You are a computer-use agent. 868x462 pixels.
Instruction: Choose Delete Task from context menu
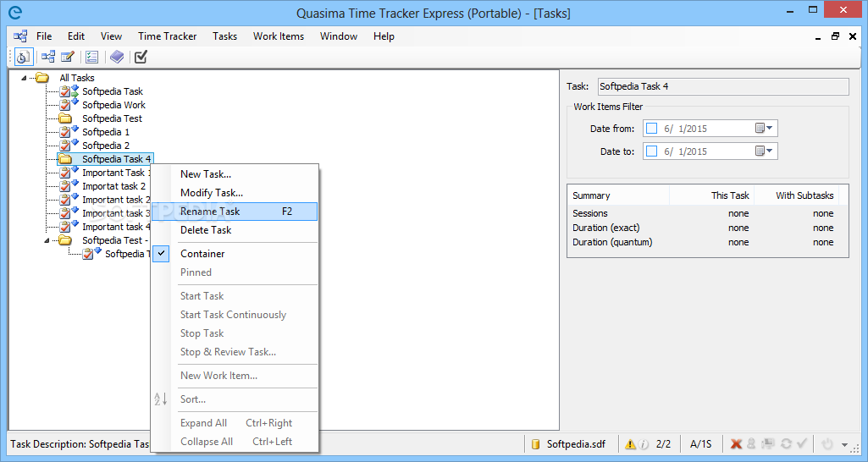click(x=235, y=230)
